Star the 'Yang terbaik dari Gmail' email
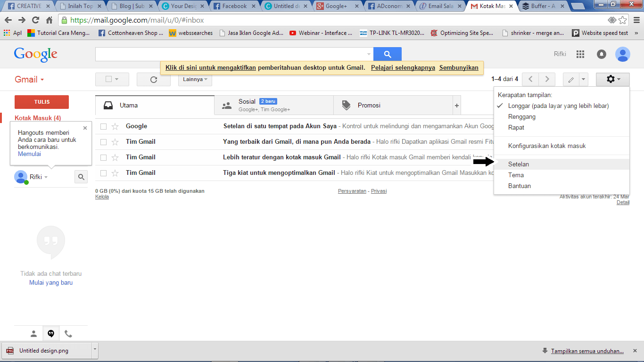The width and height of the screenshot is (644, 362). (x=115, y=142)
